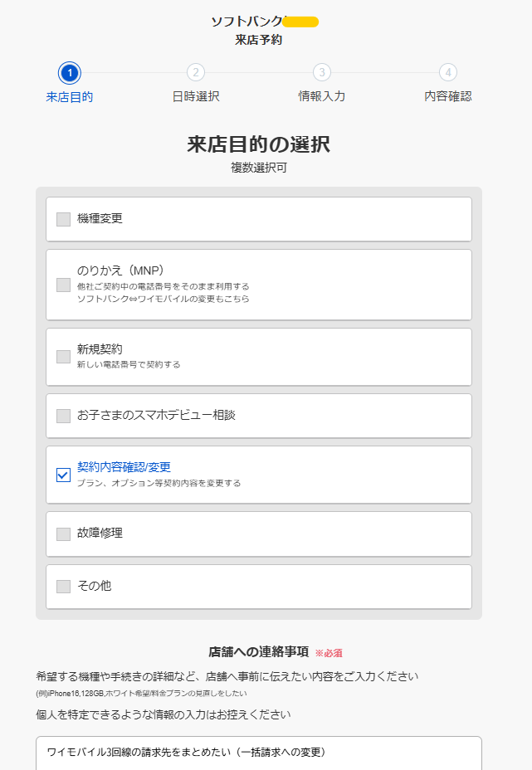Open 内容確認 step label
This screenshot has width=532, height=770.
coord(448,96)
